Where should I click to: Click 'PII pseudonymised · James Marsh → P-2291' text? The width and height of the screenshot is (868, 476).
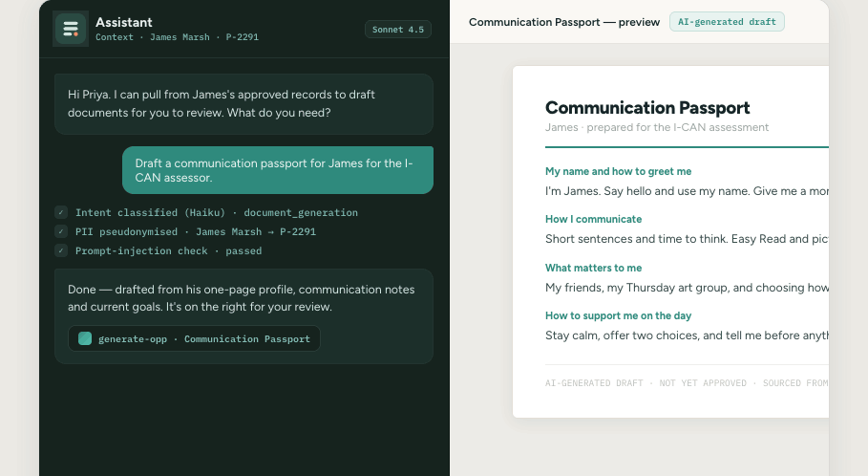click(x=196, y=231)
